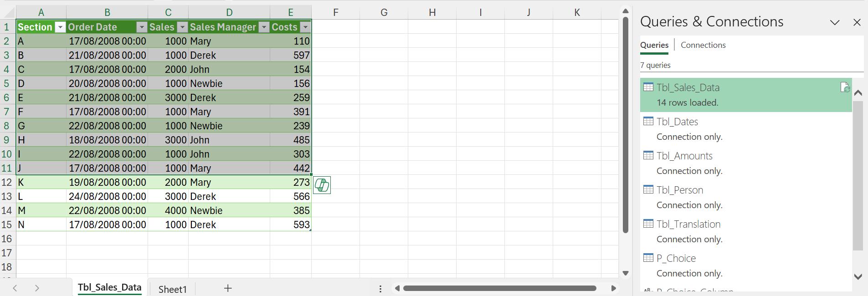Image resolution: width=868 pixels, height=296 pixels.
Task: Select the Tbl_Dates query name
Action: click(x=677, y=122)
